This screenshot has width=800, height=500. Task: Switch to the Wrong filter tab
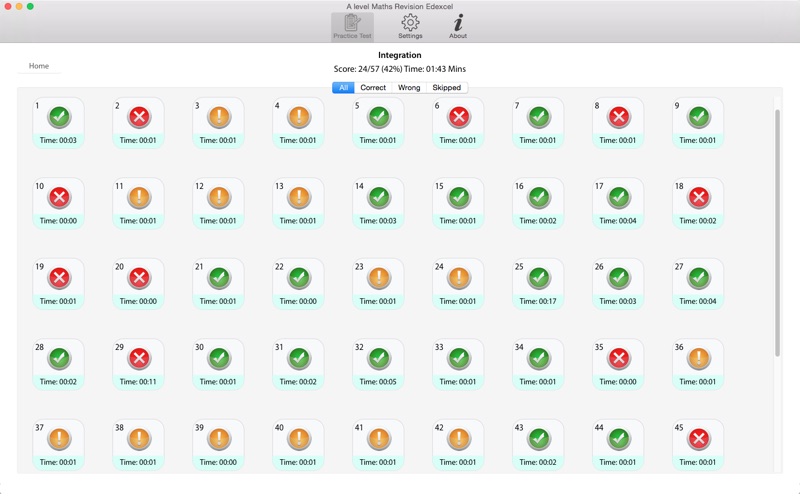(409, 88)
